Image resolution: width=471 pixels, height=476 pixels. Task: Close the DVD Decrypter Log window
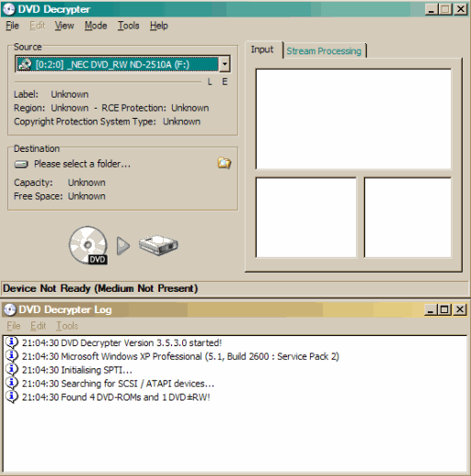(460, 309)
